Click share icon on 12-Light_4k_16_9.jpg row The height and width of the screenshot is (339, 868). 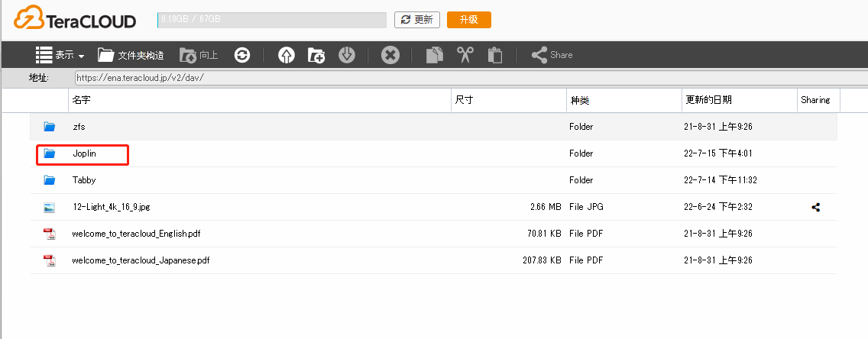tap(816, 207)
